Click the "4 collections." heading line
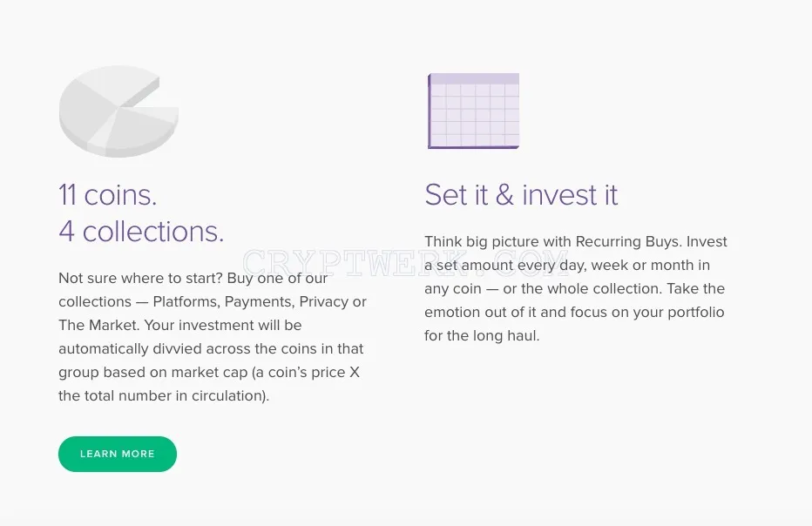The height and width of the screenshot is (526, 812). click(x=141, y=232)
